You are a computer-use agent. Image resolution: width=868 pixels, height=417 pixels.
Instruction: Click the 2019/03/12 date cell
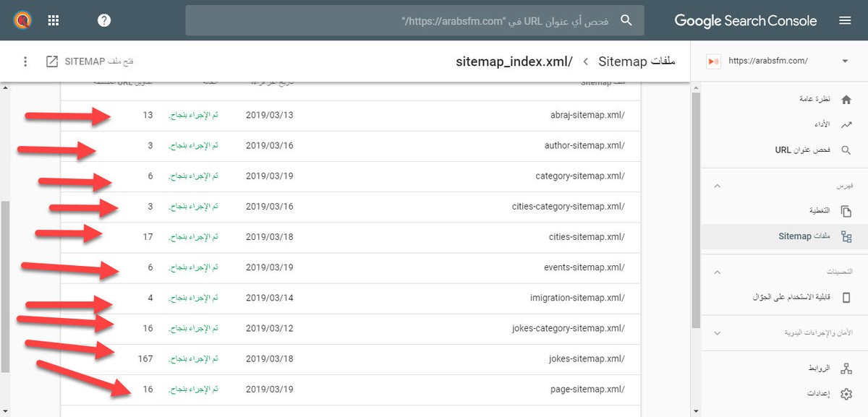pos(270,329)
